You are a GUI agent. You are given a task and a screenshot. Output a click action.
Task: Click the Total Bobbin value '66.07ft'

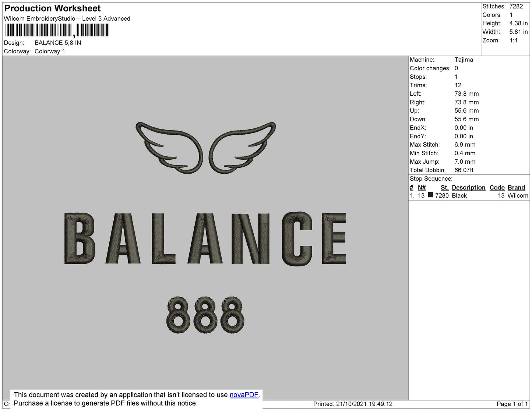464,170
